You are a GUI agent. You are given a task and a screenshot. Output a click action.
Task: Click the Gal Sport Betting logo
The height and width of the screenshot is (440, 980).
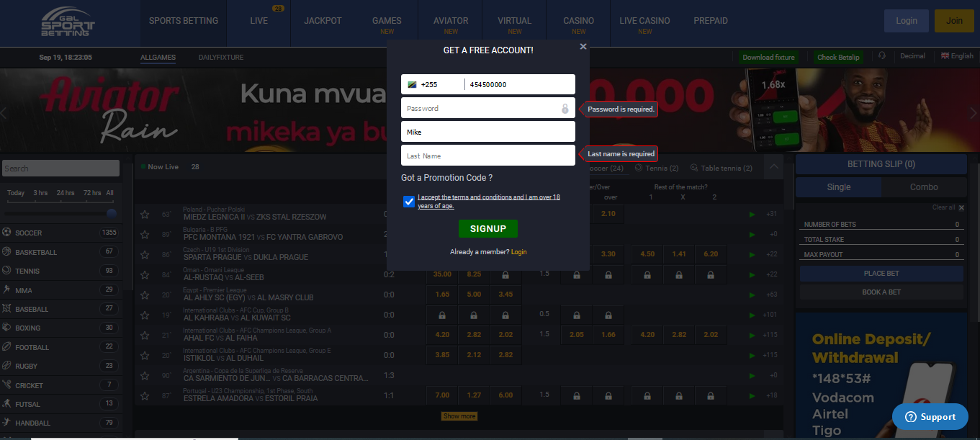click(x=68, y=22)
